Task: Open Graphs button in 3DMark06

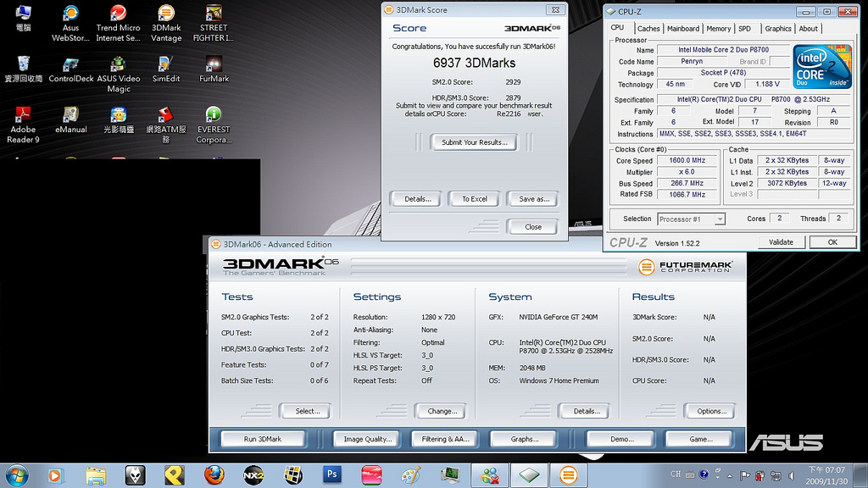Action: click(524, 439)
